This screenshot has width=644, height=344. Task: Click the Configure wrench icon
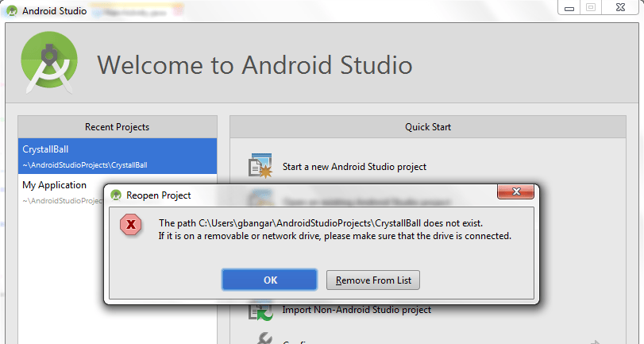click(264, 338)
